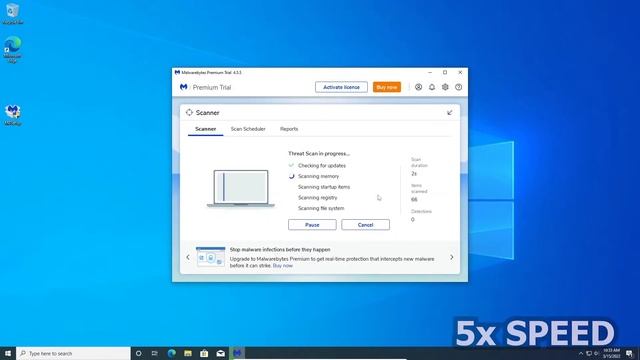Open the help question mark icon
The height and width of the screenshot is (360, 640).
tap(458, 87)
